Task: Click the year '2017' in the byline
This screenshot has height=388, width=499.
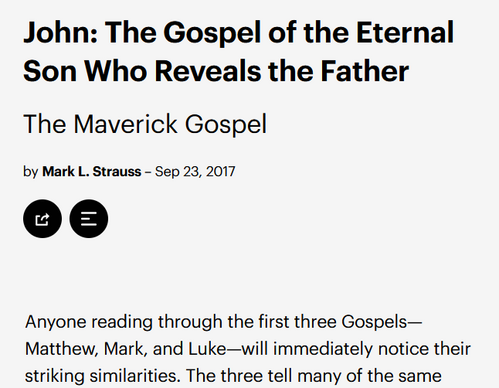Action: coord(221,172)
